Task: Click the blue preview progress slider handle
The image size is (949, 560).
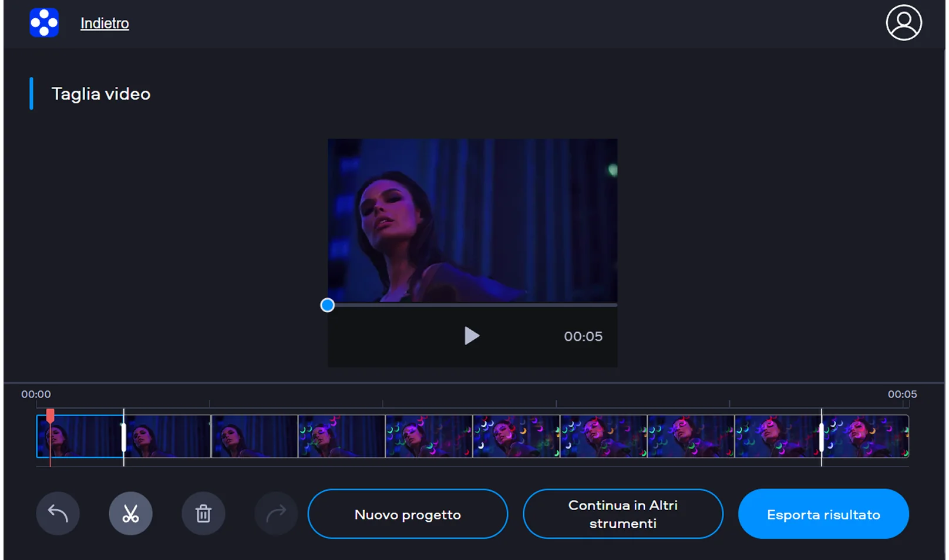Action: point(328,305)
